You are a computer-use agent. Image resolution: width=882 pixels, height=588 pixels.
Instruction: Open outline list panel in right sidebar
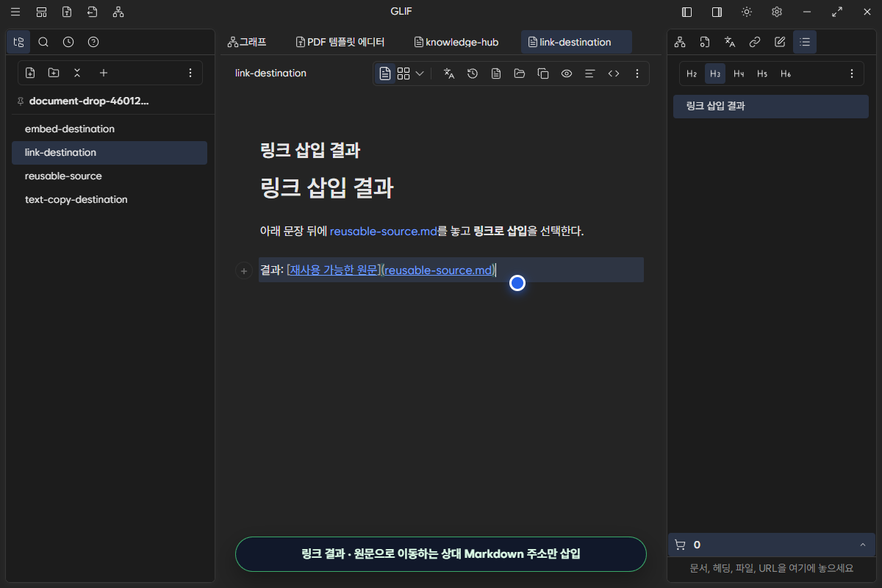805,42
